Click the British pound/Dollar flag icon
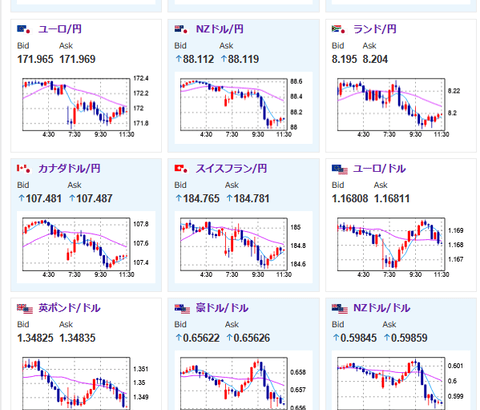This screenshot has width=480, height=410. pyautogui.click(x=25, y=309)
